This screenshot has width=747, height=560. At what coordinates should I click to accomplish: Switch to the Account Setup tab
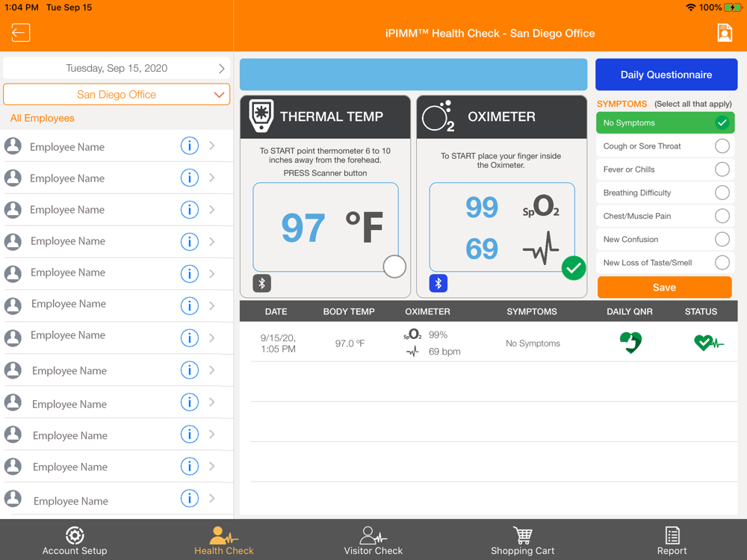point(75,541)
